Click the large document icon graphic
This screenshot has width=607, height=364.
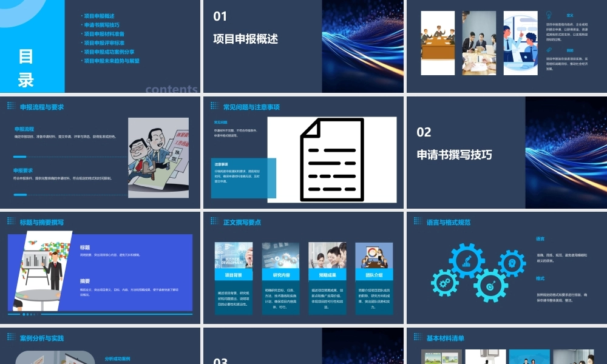tap(332, 160)
